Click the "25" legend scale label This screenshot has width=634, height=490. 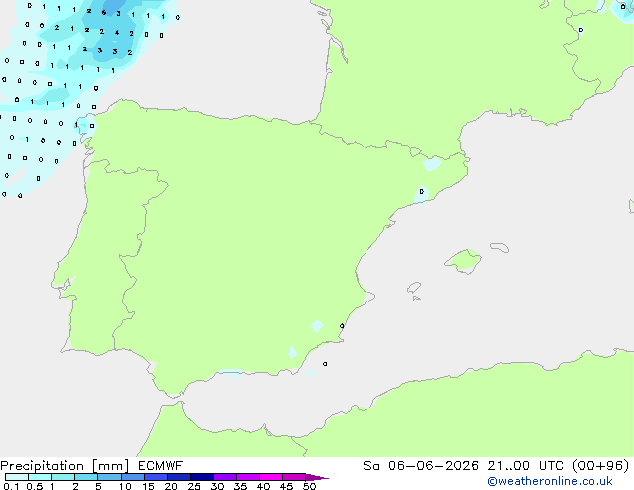pos(194,486)
